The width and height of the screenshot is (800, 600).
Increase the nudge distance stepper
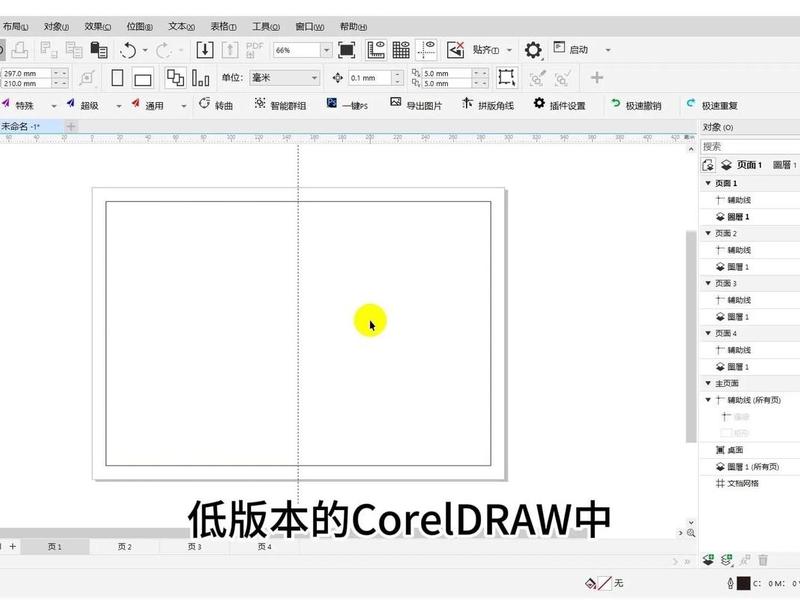click(397, 74)
